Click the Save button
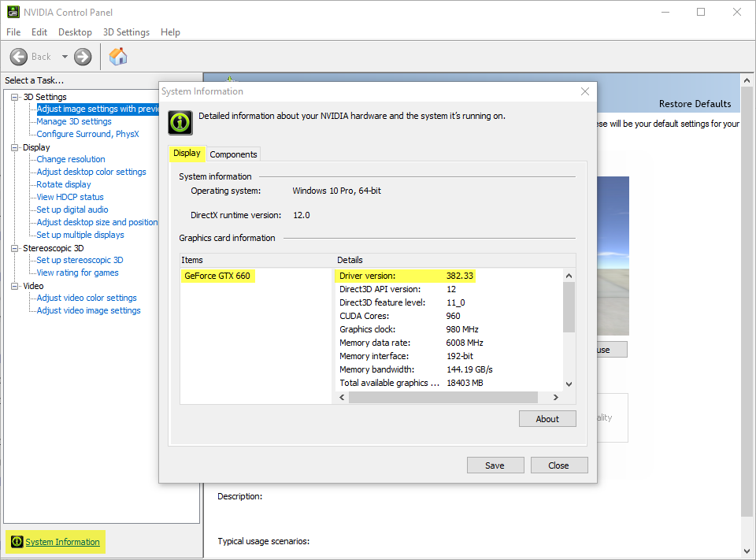Screen dimensions: 756x560 (495, 465)
